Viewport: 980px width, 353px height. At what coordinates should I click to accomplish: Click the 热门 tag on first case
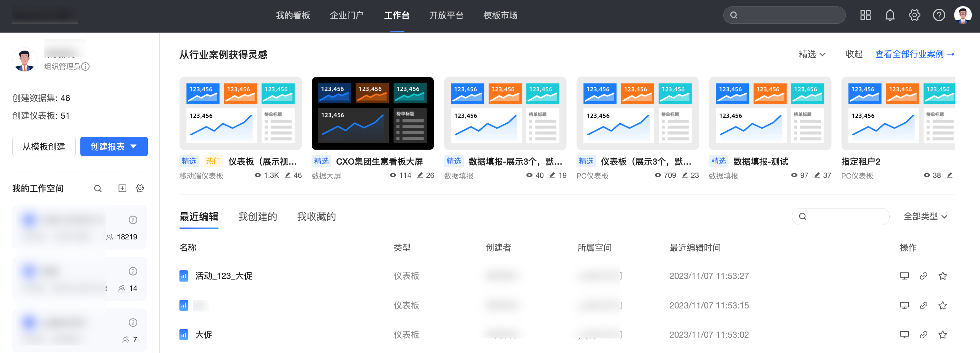point(214,161)
